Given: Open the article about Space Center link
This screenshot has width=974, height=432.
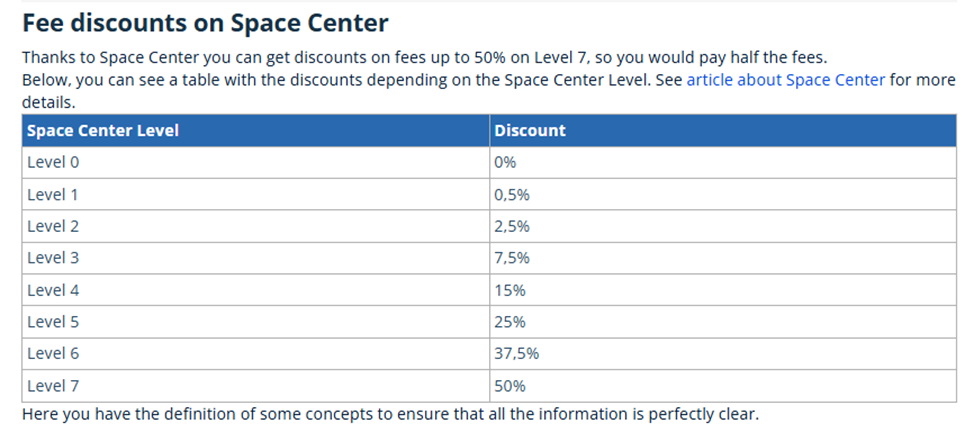Looking at the screenshot, I should coord(785,80).
